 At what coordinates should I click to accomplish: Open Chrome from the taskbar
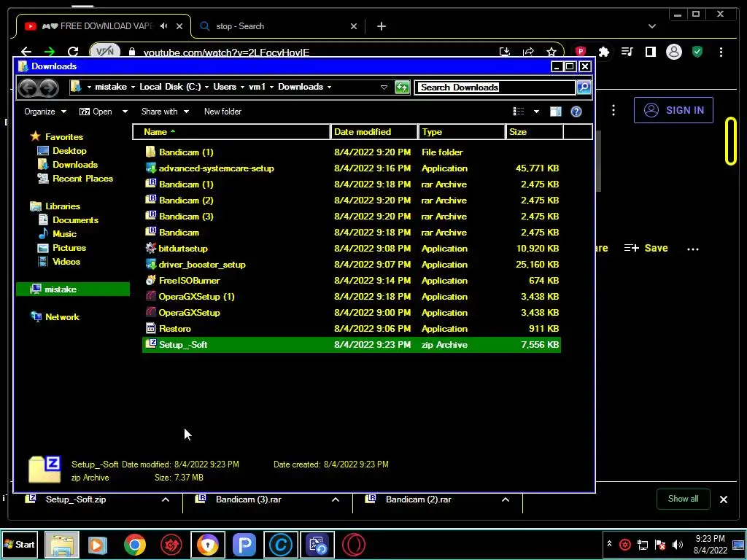pyautogui.click(x=135, y=545)
